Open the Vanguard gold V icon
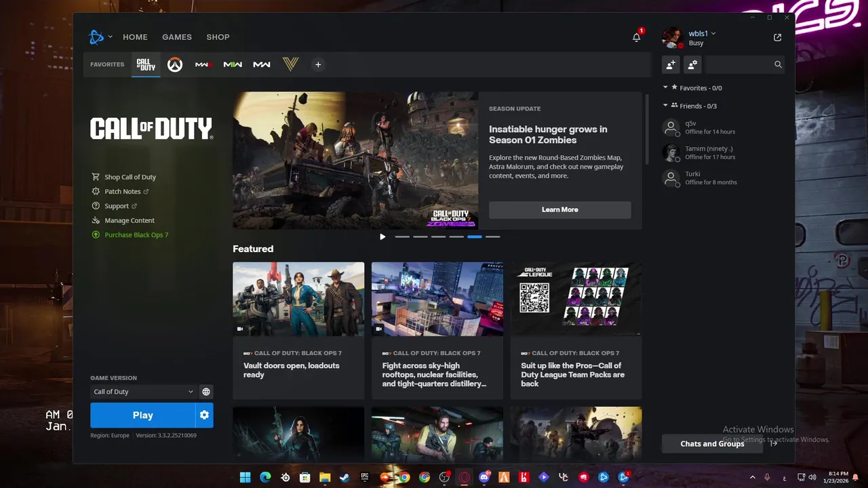Image resolution: width=868 pixels, height=488 pixels. 290,64
